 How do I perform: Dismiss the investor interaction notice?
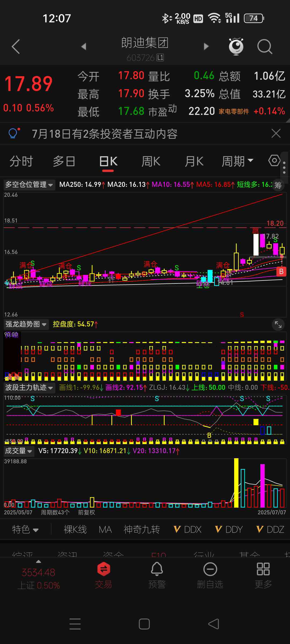276,133
